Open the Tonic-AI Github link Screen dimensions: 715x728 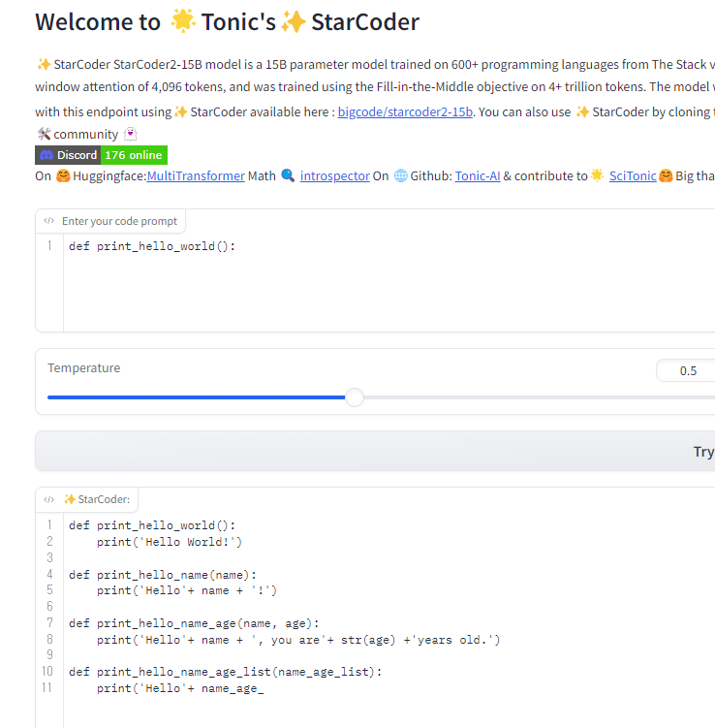coord(478,176)
